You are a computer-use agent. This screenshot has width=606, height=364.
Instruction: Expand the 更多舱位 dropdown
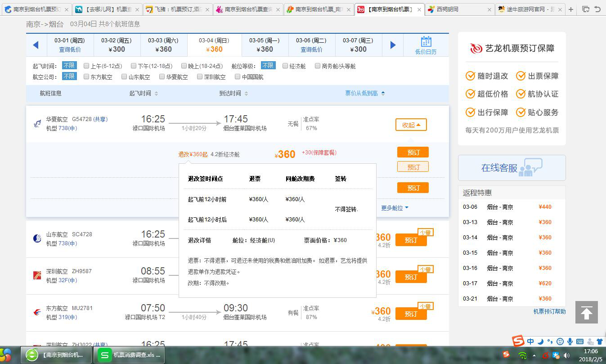(x=395, y=207)
